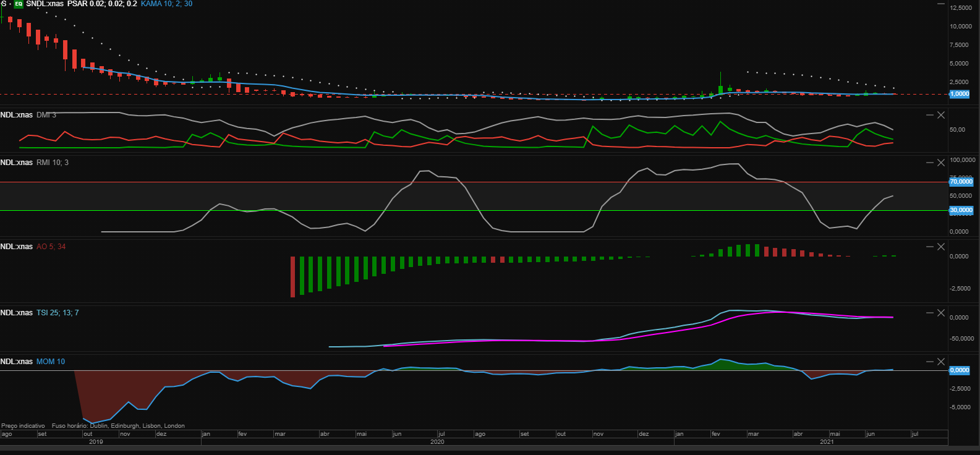The height and width of the screenshot is (455, 980).
Task: Collapse the DMI panel with minus icon
Action: pyautogui.click(x=929, y=115)
